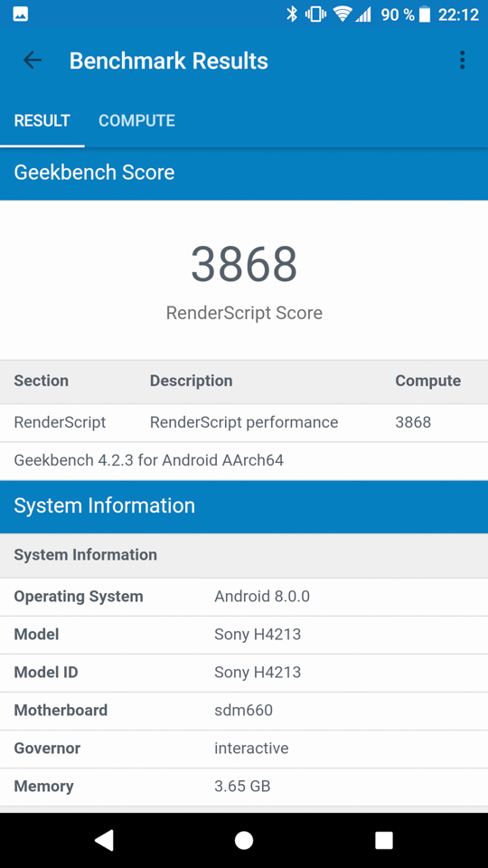
Task: Tap the Motherboard label
Action: (x=61, y=711)
